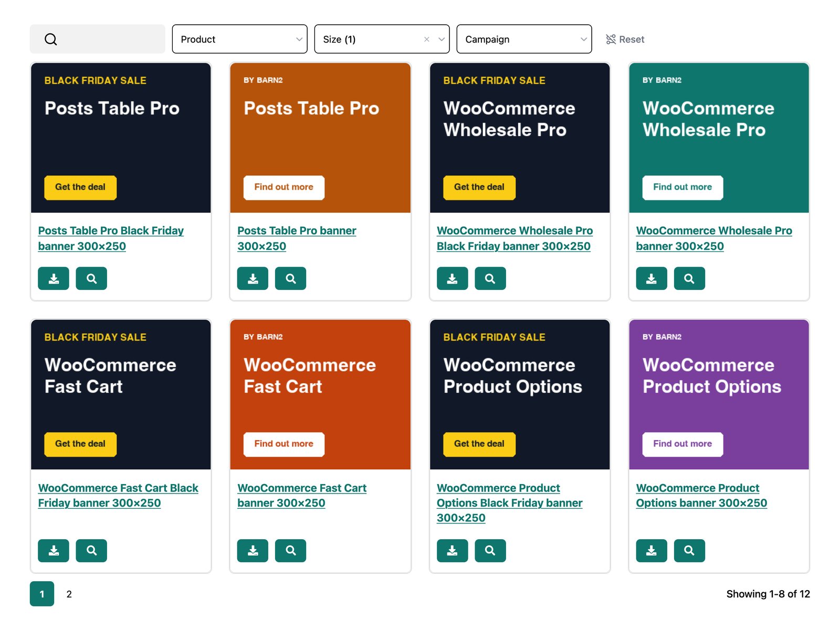The width and height of the screenshot is (840, 630).
Task: Click the orange Posts Table Pro banner thumbnail
Action: pos(320,138)
